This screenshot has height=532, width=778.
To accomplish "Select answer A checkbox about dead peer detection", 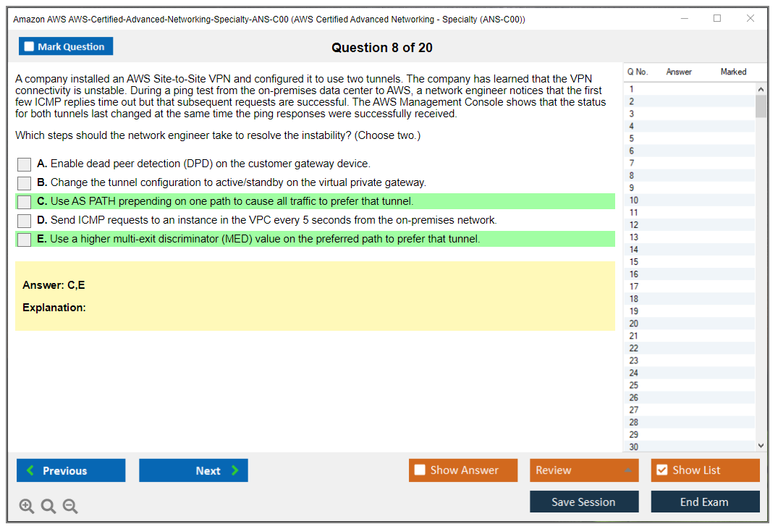I will coord(24,164).
